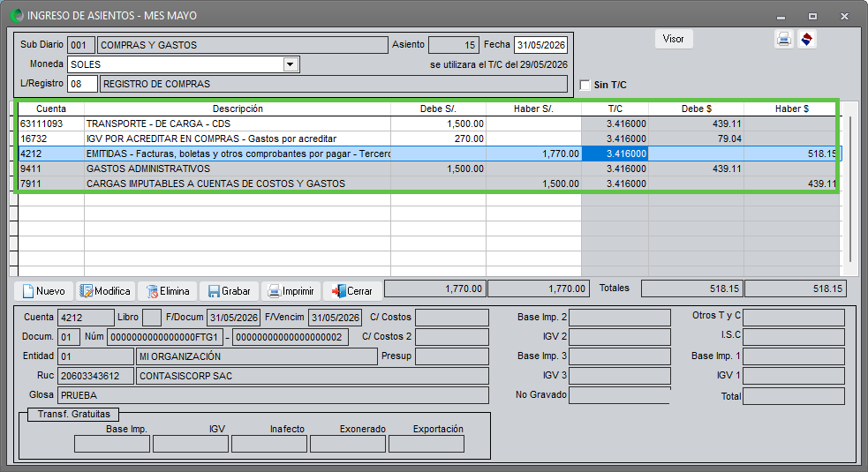Click the Base Imp. 1 field
868x472 pixels.
794,356
